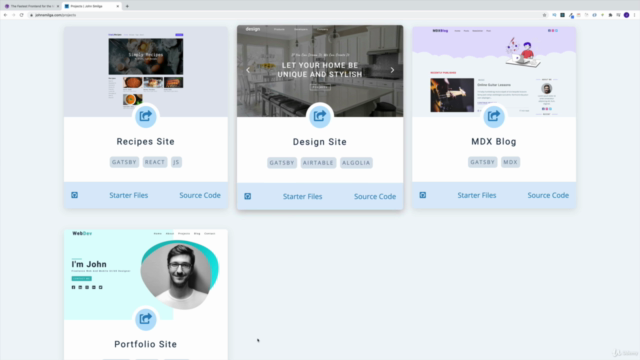Open Starter Files for MDX Blog

477,195
